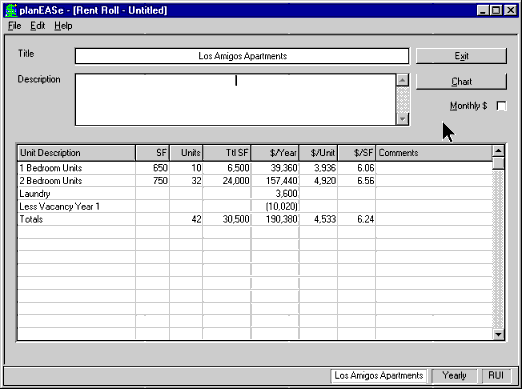Click the Title input field
Image resolution: width=522 pixels, height=389 pixels.
[242, 56]
